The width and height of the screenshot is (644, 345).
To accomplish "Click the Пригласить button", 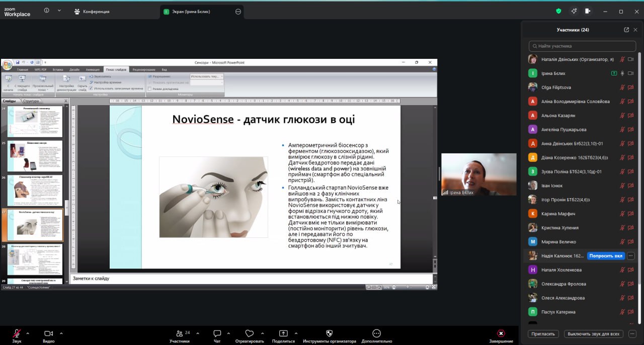I will tap(543, 333).
